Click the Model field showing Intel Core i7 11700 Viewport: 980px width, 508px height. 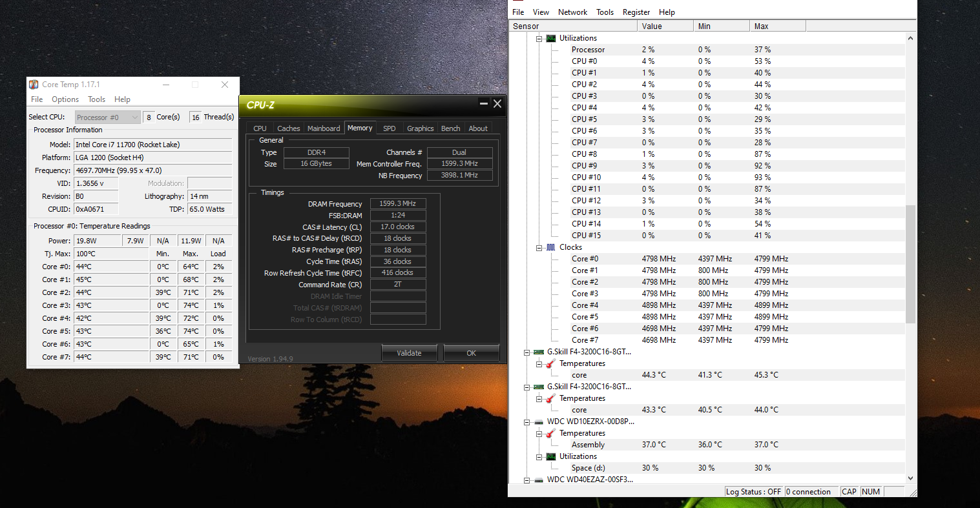click(152, 145)
